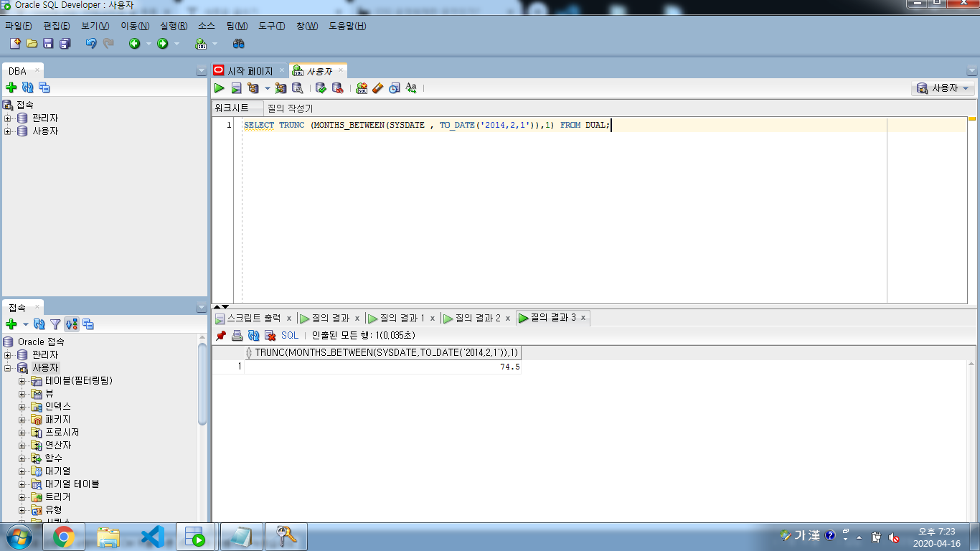Click the Autotrace icon
The height and width of the screenshot is (551, 980).
pyautogui.click(x=281, y=88)
